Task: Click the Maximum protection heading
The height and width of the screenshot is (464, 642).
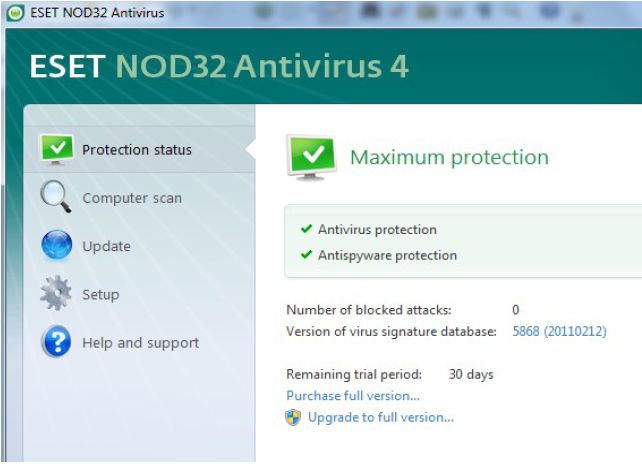Action: 449,157
